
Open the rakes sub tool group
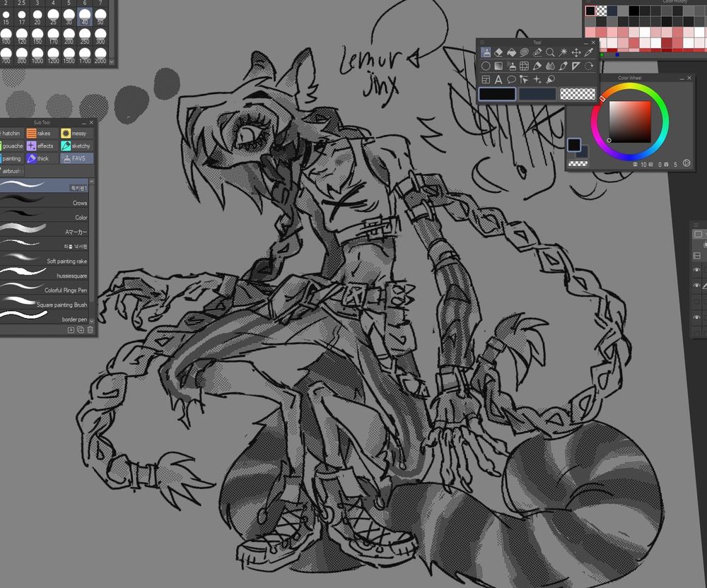(42, 133)
